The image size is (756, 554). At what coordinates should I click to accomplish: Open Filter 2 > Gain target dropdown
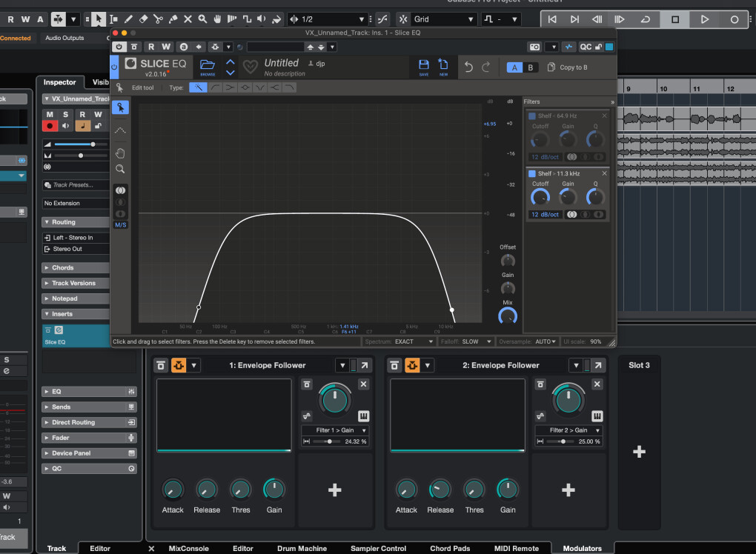[569, 430]
